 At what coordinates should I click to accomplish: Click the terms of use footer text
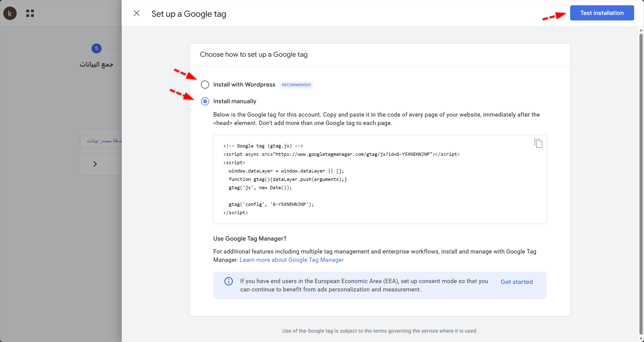(380, 331)
